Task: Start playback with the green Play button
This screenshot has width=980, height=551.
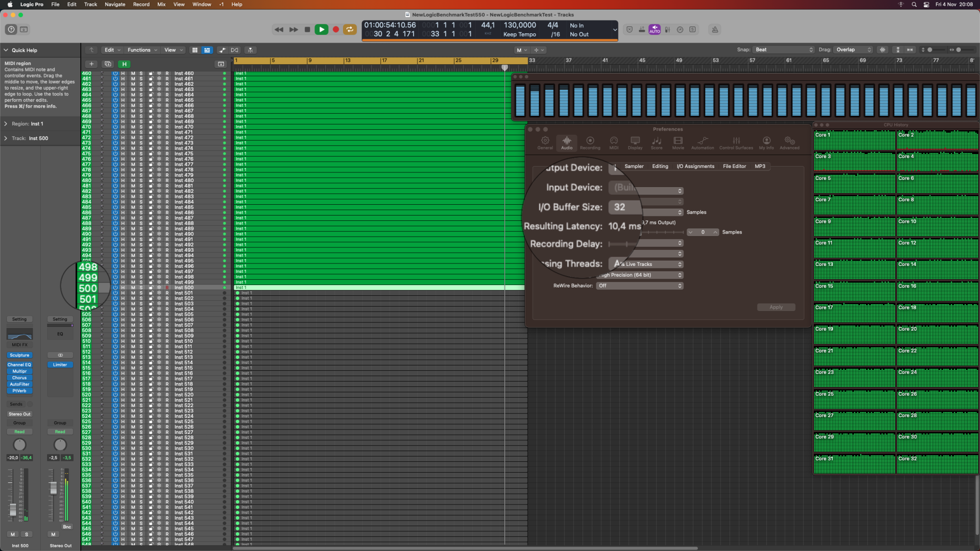Action: pyautogui.click(x=321, y=29)
